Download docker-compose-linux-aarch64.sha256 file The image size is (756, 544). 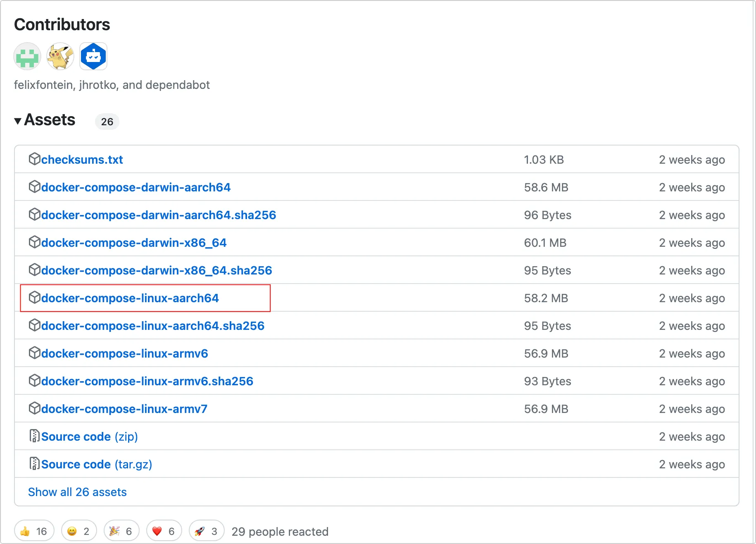click(153, 326)
